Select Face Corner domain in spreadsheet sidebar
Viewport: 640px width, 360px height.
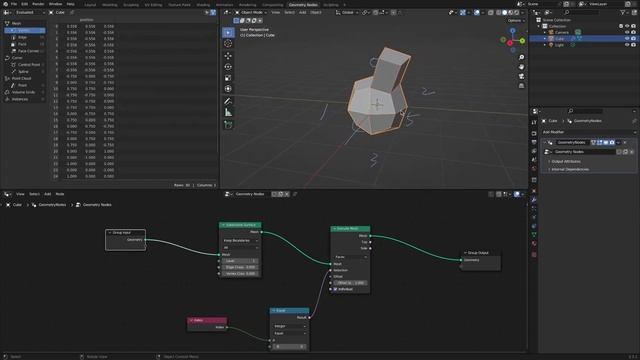click(28, 51)
